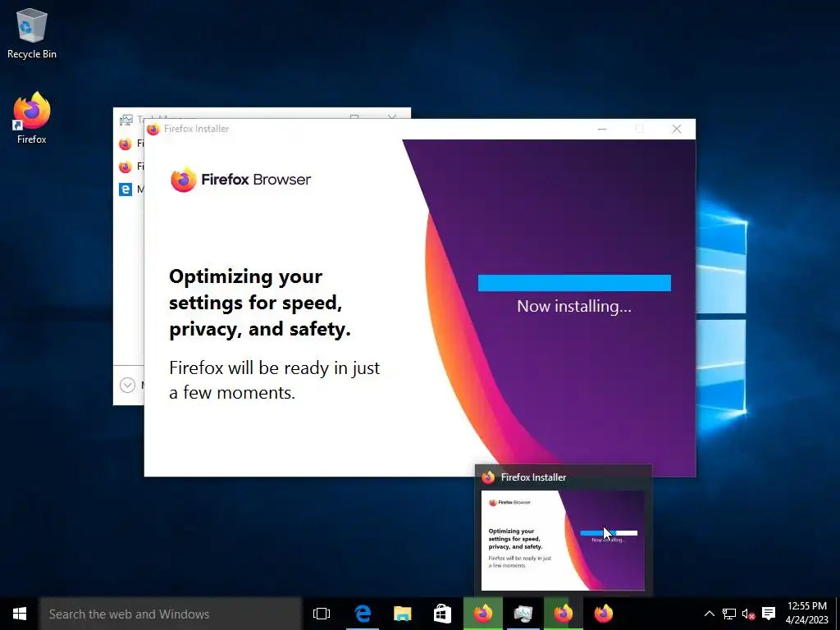Click the Task Manager window title icon
This screenshot has width=840, height=630.
coord(126,120)
